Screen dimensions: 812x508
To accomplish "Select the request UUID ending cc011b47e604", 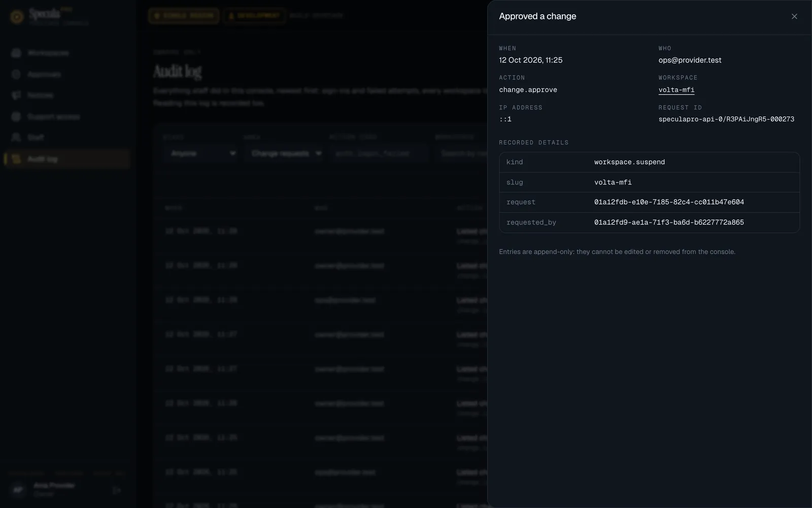I will tap(669, 202).
